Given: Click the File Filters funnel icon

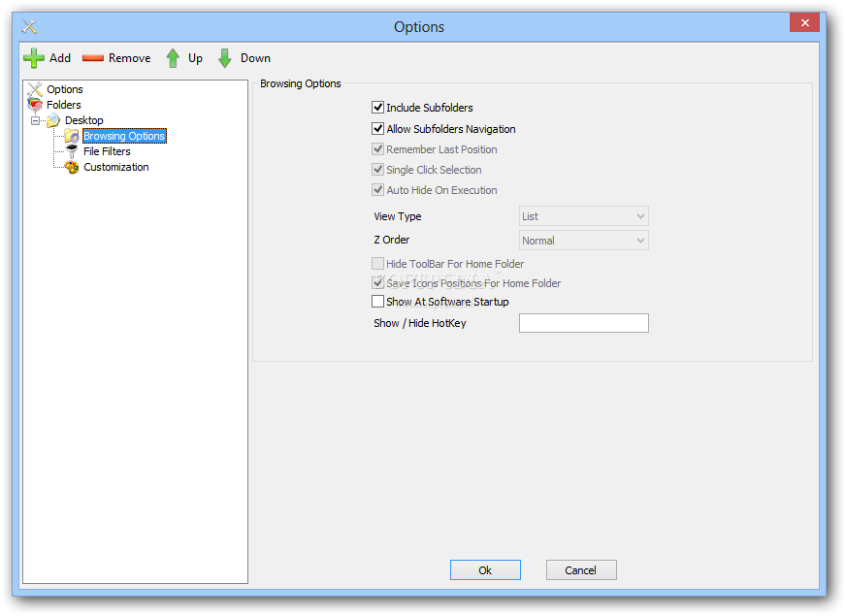Looking at the screenshot, I should point(72,151).
